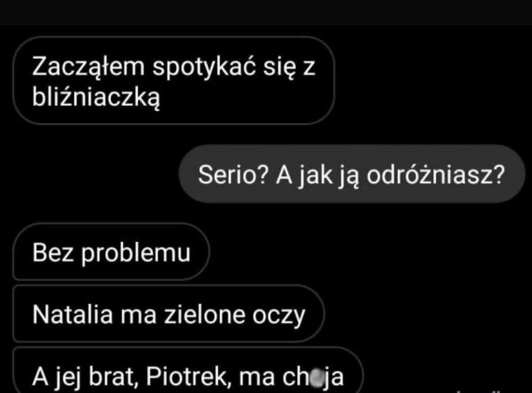Screen dimensions: 532x393
Task: Click the word 'problemu' in third message
Action: coord(136,253)
